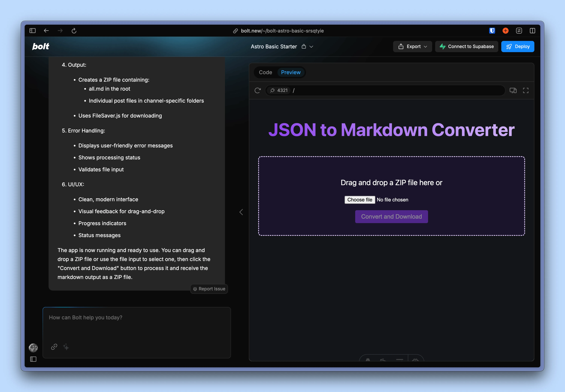Reload the preview pane
565x392 pixels.
coord(258,90)
